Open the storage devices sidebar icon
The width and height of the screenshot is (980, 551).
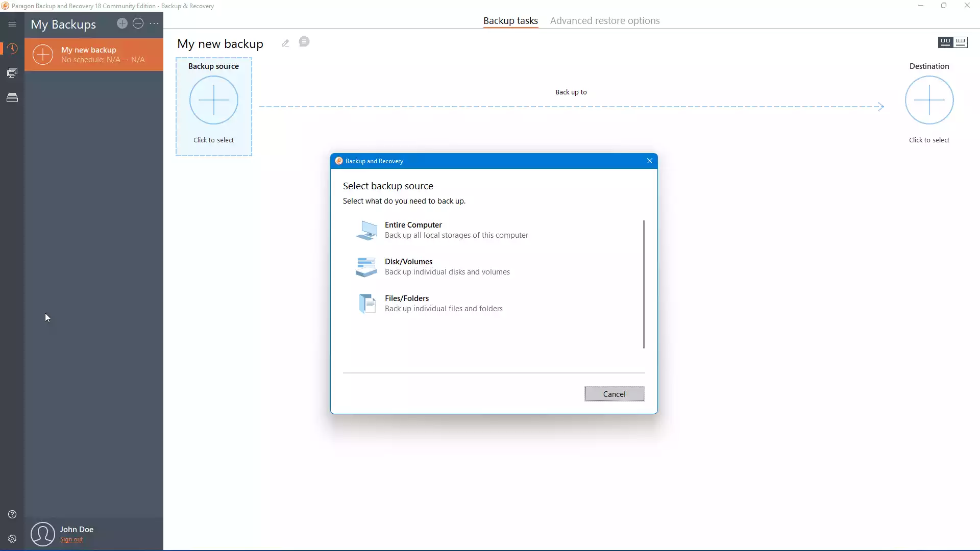[x=12, y=97]
